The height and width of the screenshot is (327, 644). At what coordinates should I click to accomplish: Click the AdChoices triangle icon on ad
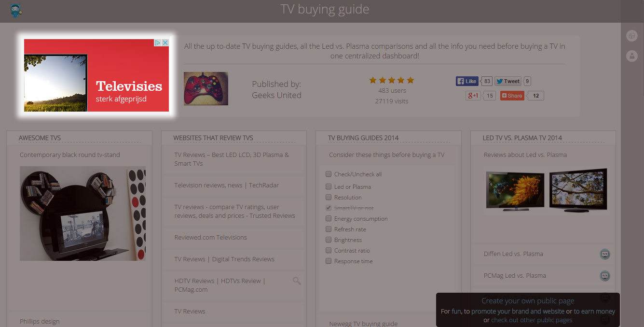coord(157,43)
